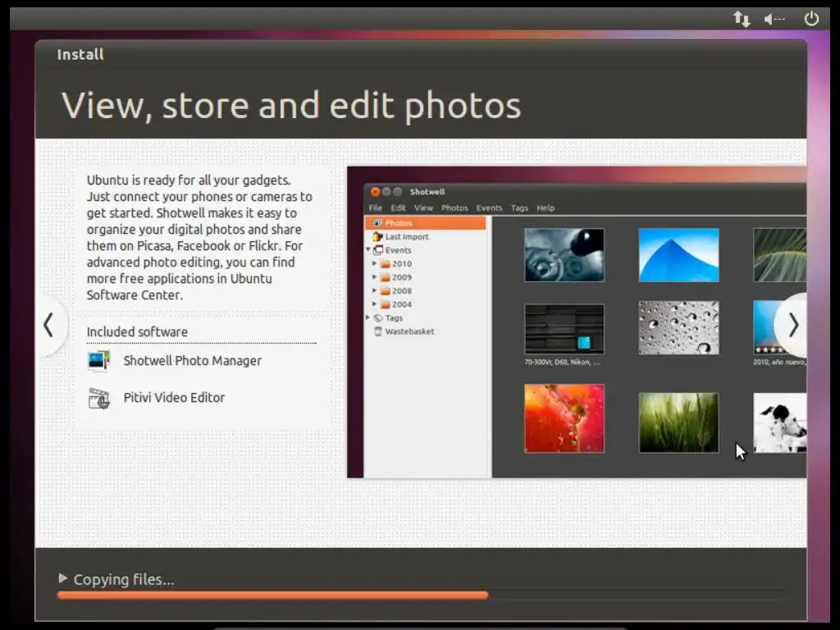Viewport: 840px width, 630px height.
Task: Expand the Tags tree node
Action: (x=368, y=317)
